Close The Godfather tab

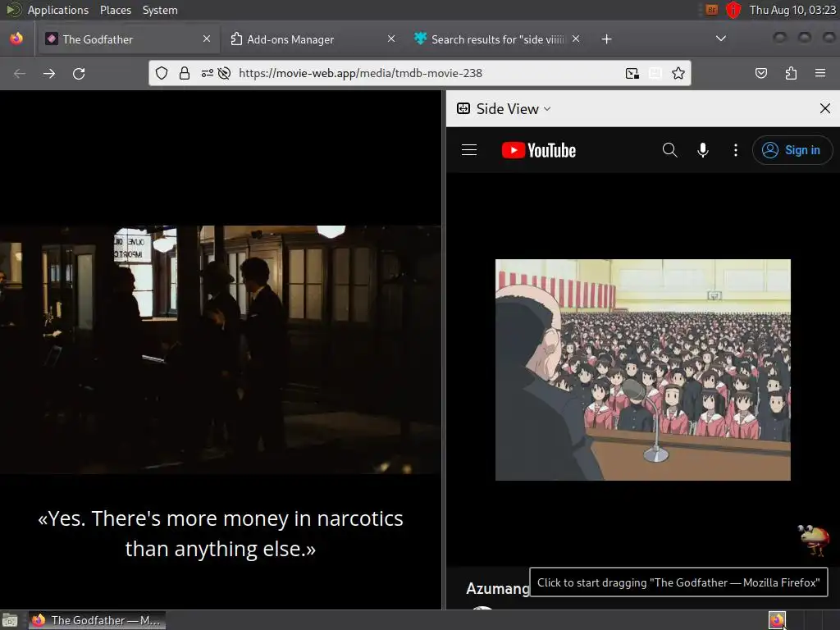point(207,39)
